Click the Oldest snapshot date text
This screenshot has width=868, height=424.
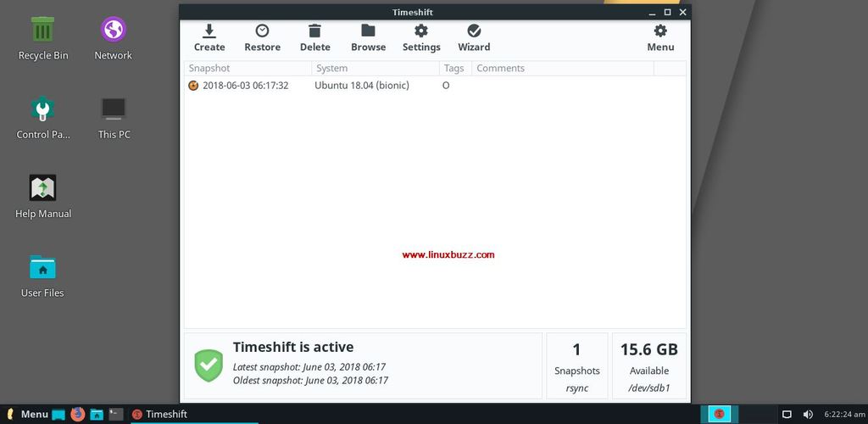(310, 380)
